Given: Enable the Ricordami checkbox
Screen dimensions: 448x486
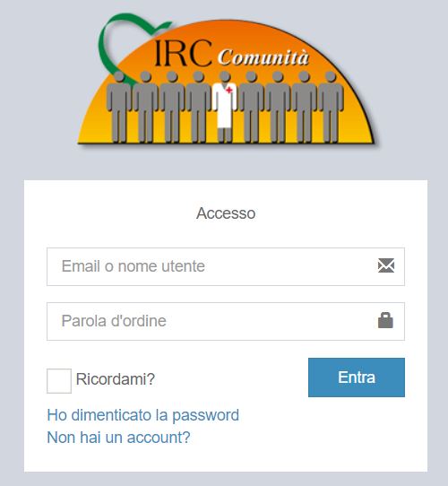Looking at the screenshot, I should click(x=59, y=381).
